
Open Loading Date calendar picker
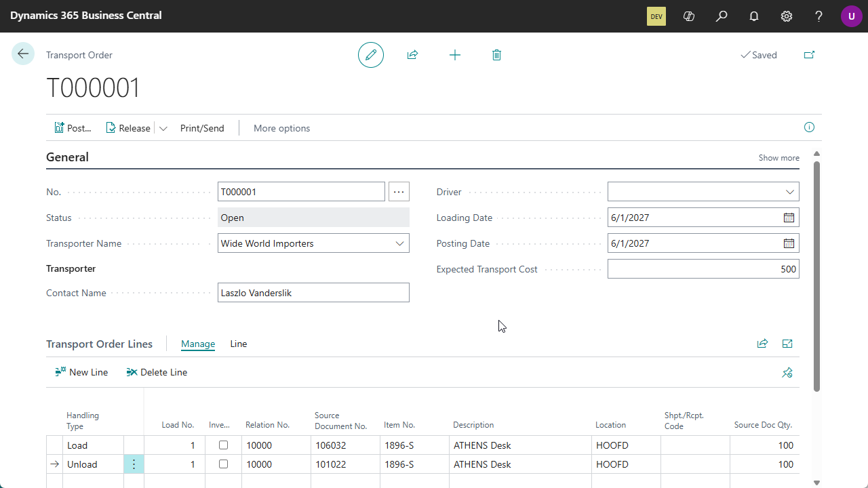point(789,218)
